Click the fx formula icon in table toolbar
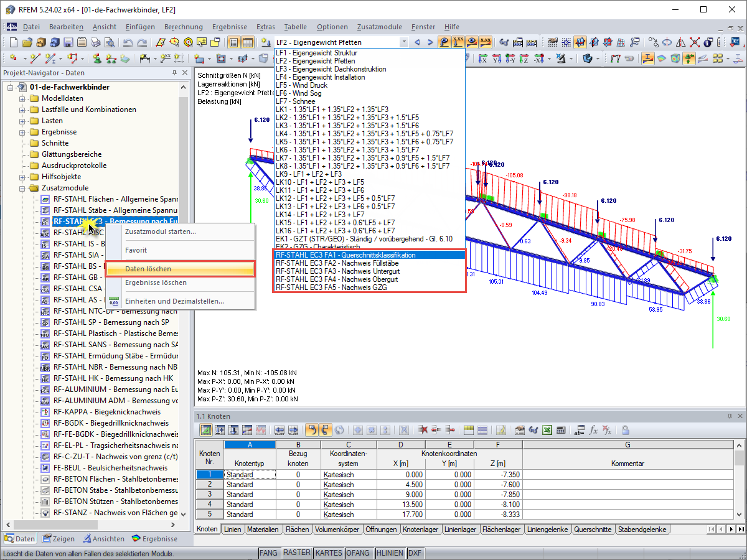 594,430
